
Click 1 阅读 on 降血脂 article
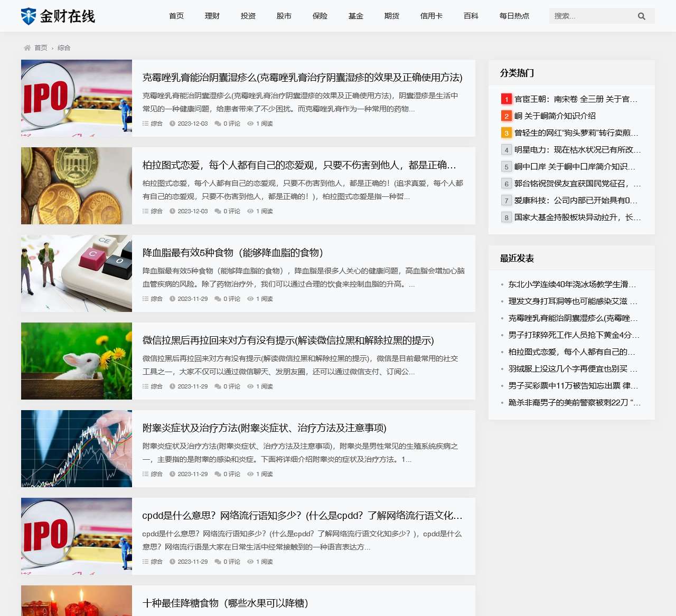(x=265, y=299)
